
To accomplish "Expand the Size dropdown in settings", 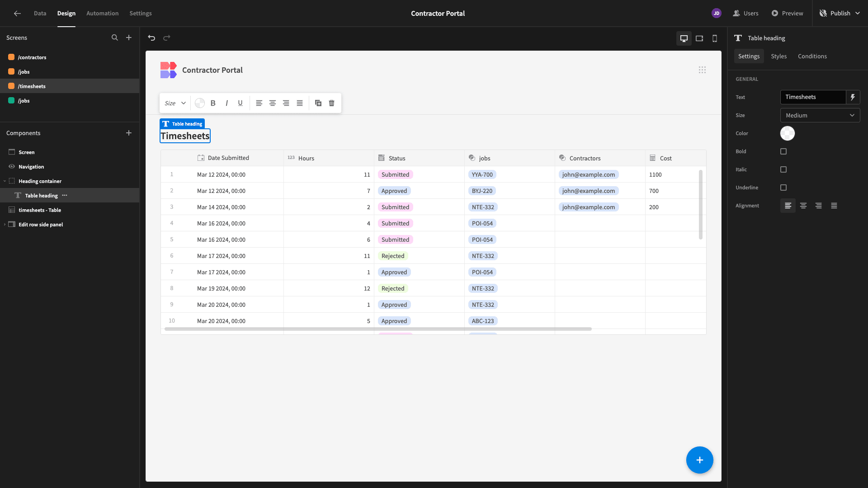I will click(x=820, y=116).
